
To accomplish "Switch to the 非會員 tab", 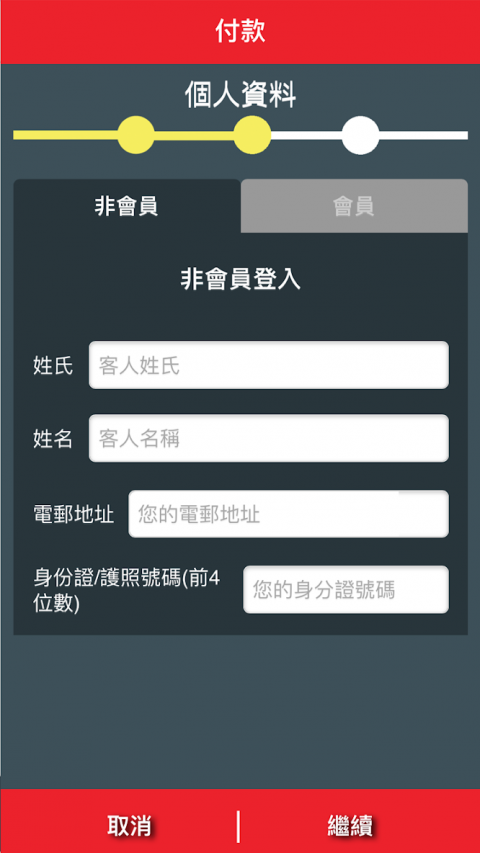I will [127, 206].
